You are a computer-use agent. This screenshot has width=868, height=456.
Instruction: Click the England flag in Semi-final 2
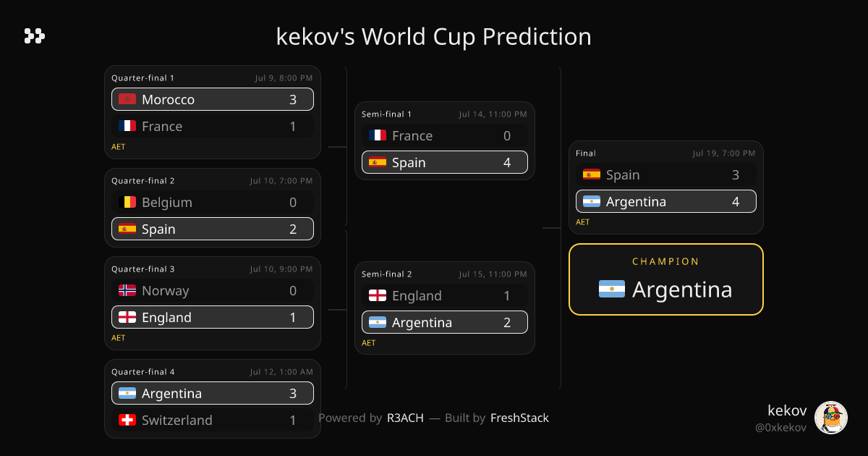[x=378, y=295]
